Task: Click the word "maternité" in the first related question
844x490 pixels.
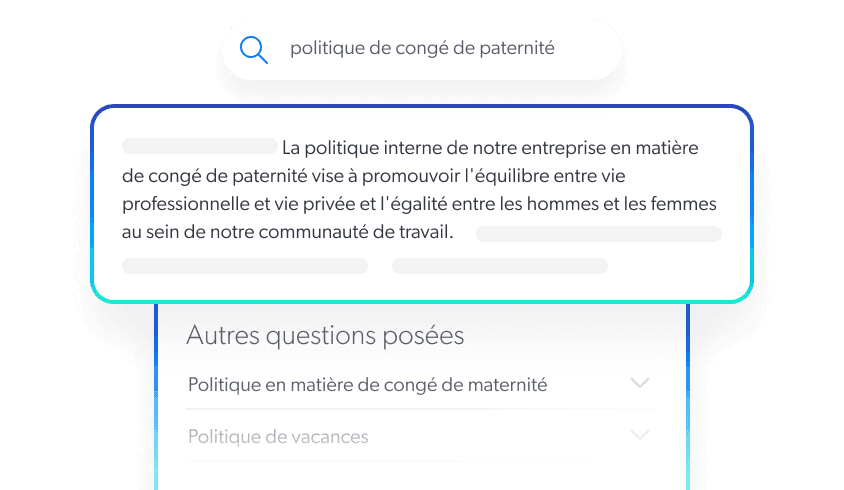Action: (509, 385)
